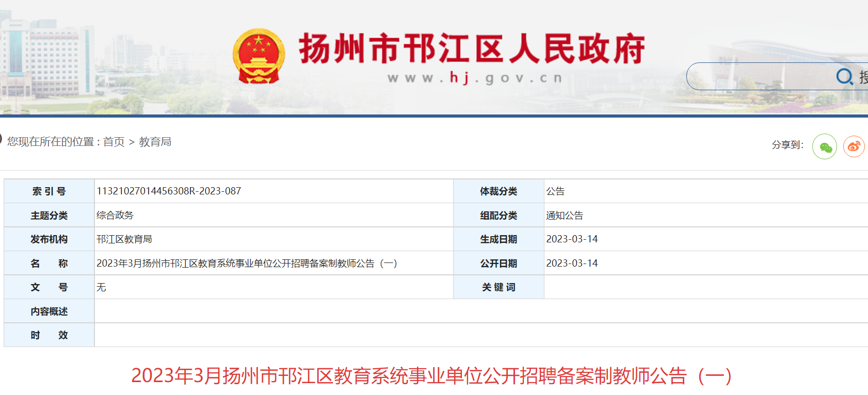
Task: Click the 邗江区教育局 publisher value
Action: coord(124,239)
